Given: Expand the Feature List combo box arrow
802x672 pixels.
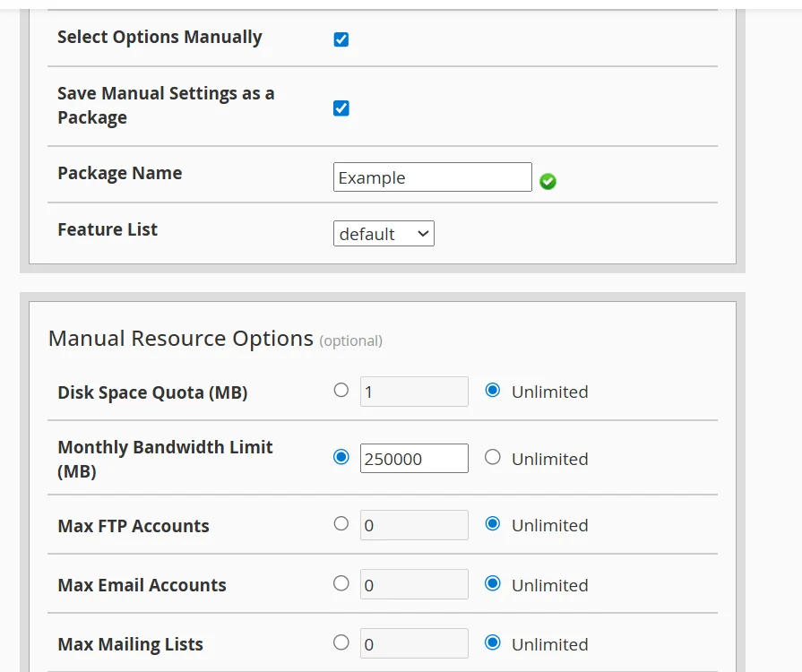Looking at the screenshot, I should (424, 233).
